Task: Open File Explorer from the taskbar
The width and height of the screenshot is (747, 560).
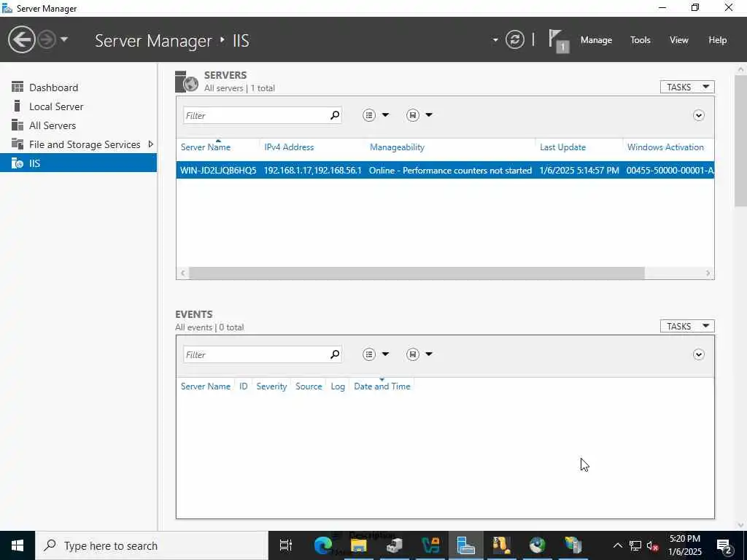Action: coord(359,545)
